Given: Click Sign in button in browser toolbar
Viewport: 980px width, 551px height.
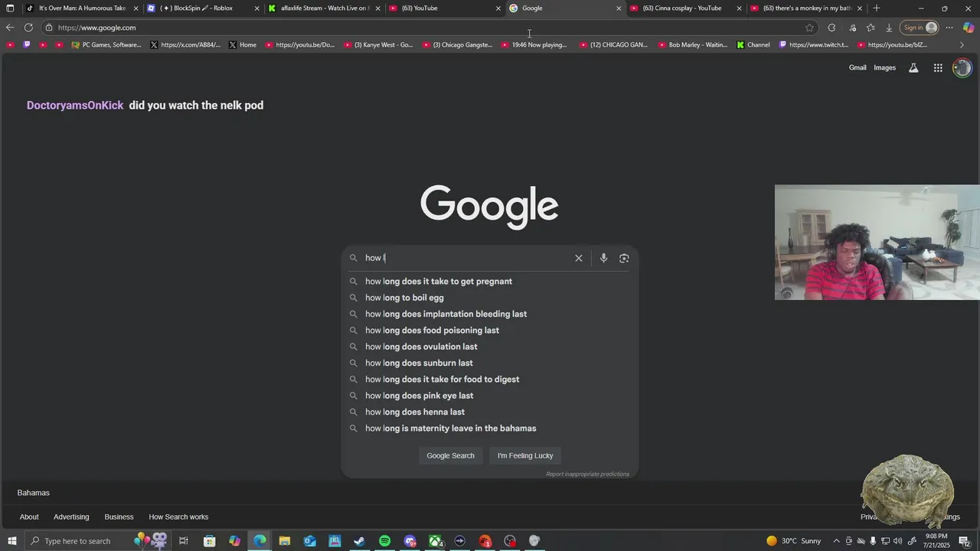Looking at the screenshot, I should click(x=920, y=28).
